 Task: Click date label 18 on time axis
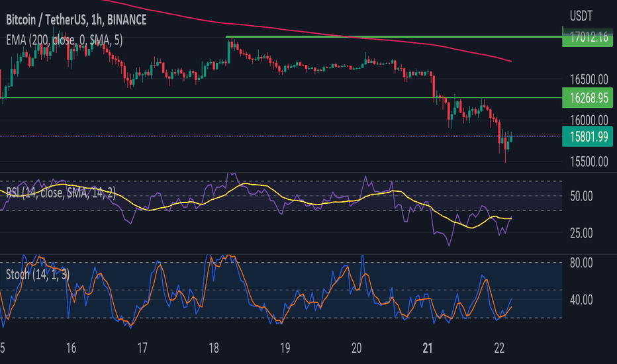pos(214,348)
